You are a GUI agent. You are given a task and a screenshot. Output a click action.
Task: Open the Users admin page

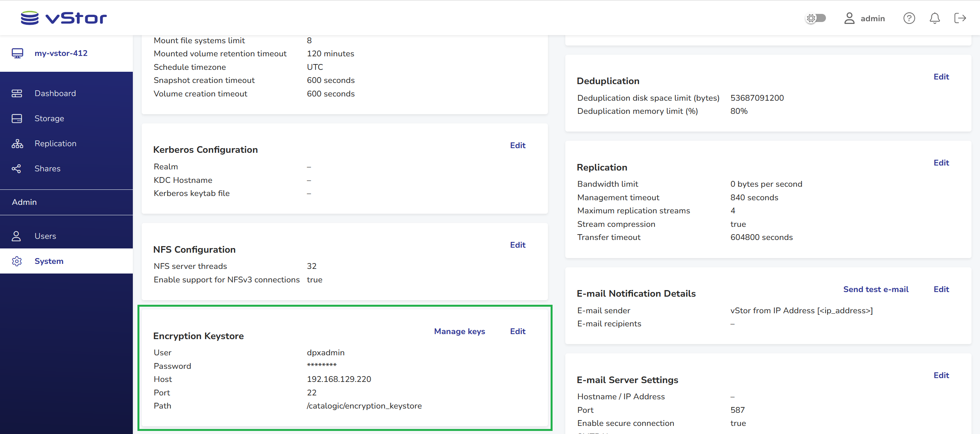tap(45, 236)
